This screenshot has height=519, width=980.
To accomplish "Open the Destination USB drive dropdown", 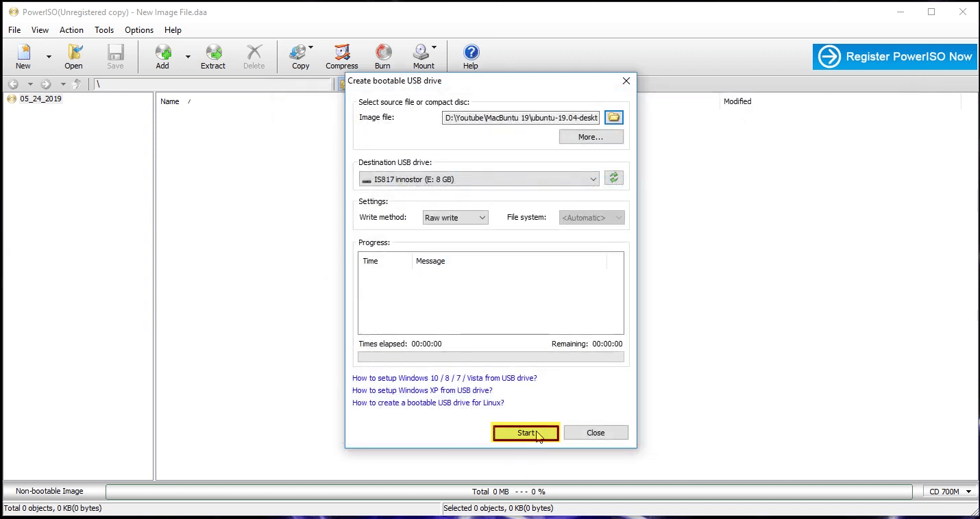I will [479, 179].
